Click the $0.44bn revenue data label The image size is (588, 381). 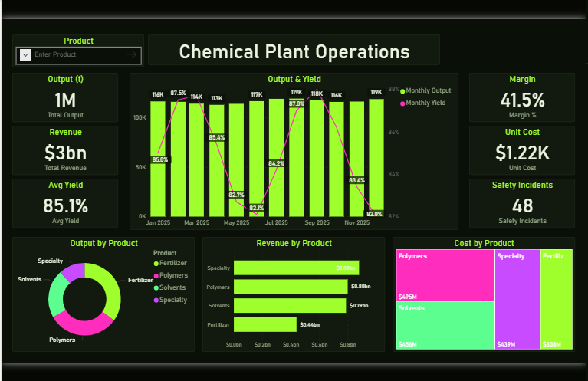click(x=310, y=325)
